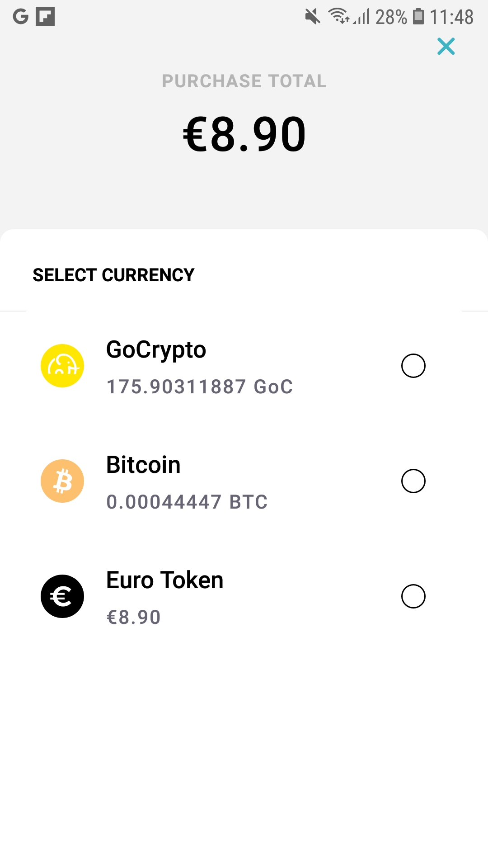Select the Euro Token radio button
The image size is (488, 868).
pos(413,596)
